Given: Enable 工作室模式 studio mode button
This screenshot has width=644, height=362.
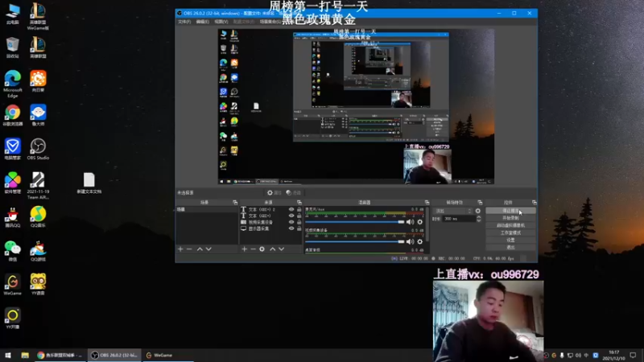Looking at the screenshot, I should pos(510,232).
